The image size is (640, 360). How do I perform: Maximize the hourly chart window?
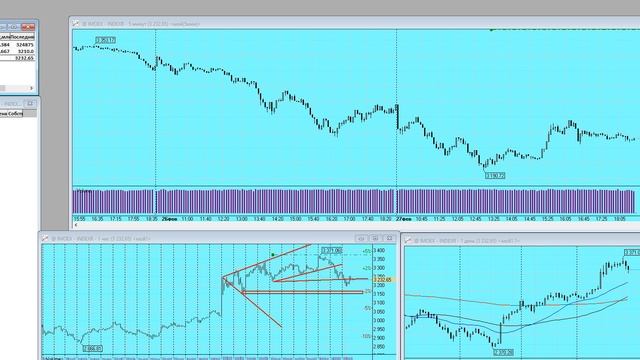tap(375, 238)
